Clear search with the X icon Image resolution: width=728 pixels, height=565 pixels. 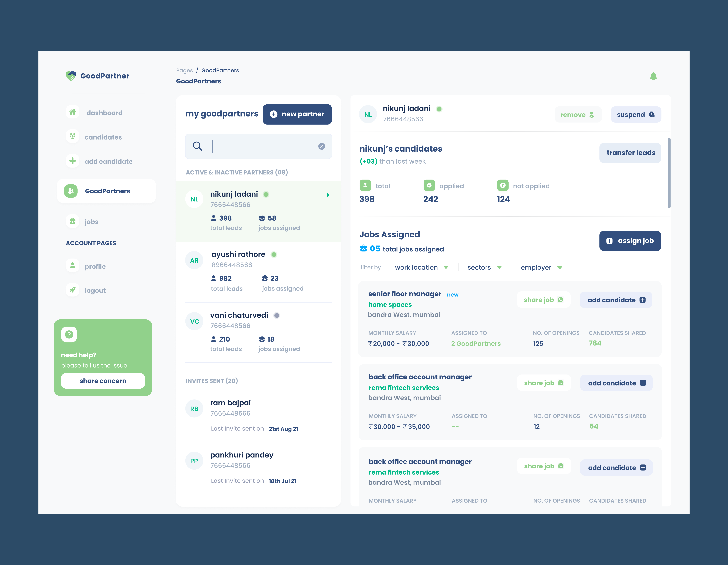(x=322, y=146)
